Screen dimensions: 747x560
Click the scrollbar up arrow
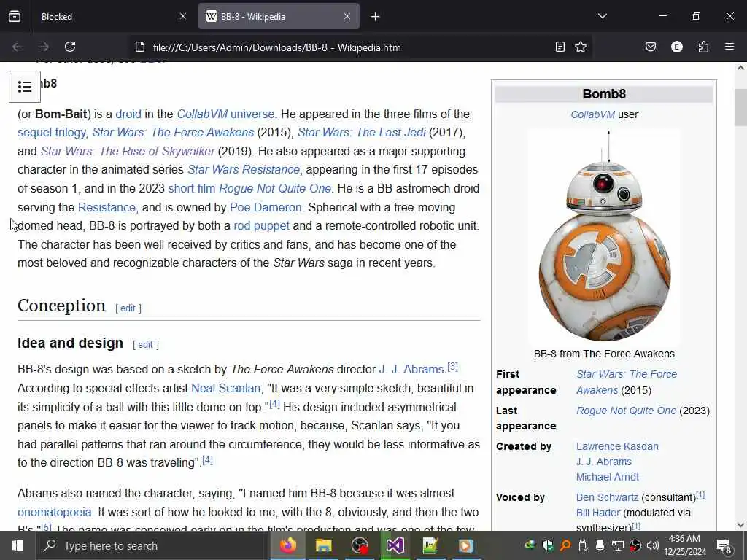click(x=740, y=68)
